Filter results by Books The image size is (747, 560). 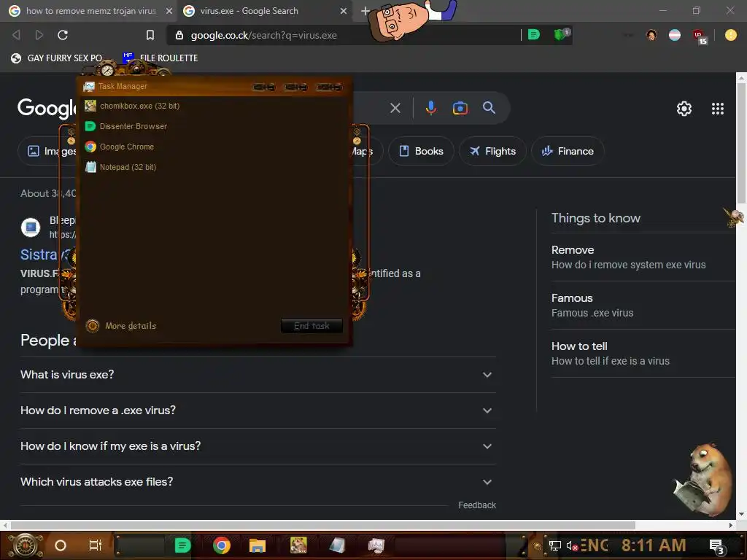point(421,152)
